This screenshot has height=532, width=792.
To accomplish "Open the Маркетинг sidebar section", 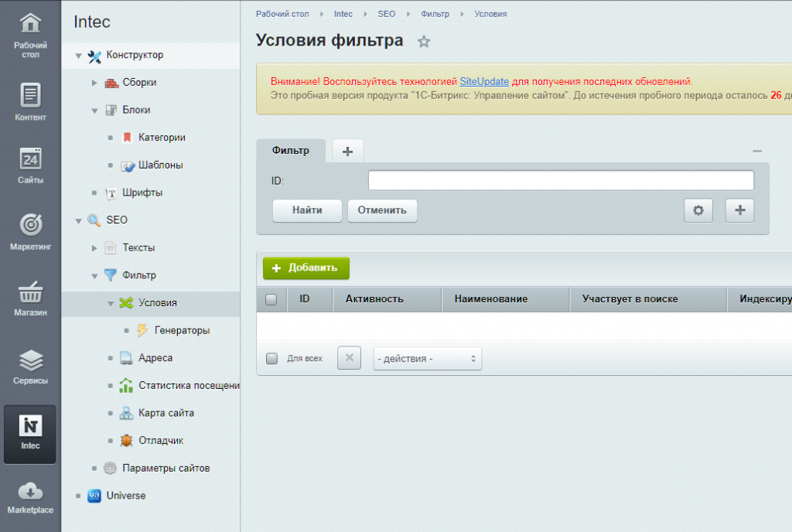I will [x=30, y=232].
